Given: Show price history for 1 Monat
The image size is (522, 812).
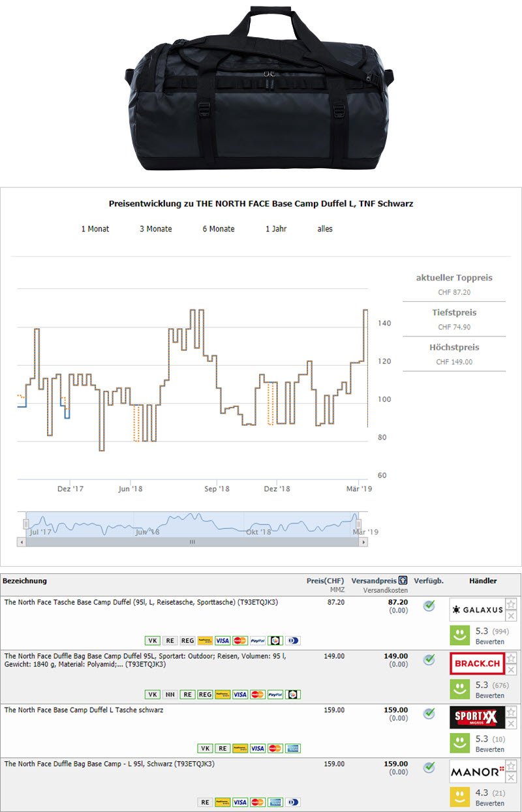Looking at the screenshot, I should point(95,229).
